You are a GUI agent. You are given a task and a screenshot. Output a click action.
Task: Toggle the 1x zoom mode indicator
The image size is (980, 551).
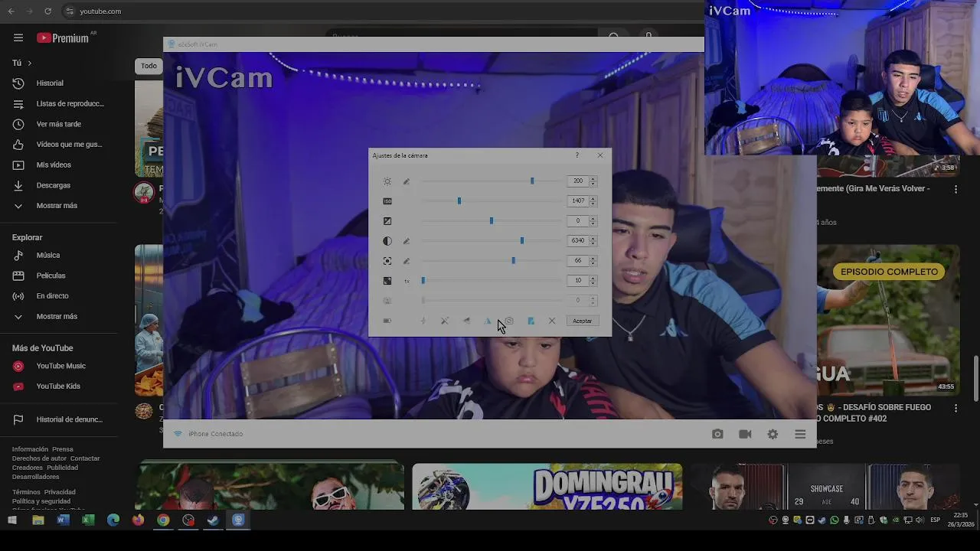pos(407,281)
